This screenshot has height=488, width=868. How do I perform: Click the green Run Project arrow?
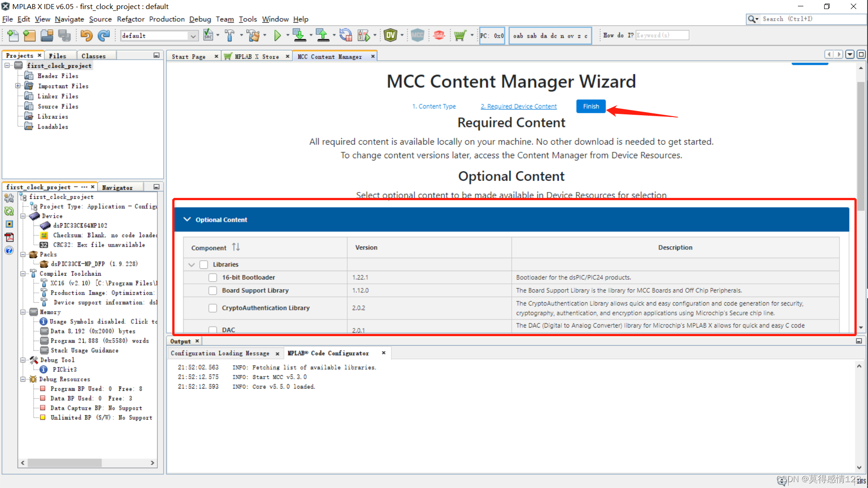277,35
